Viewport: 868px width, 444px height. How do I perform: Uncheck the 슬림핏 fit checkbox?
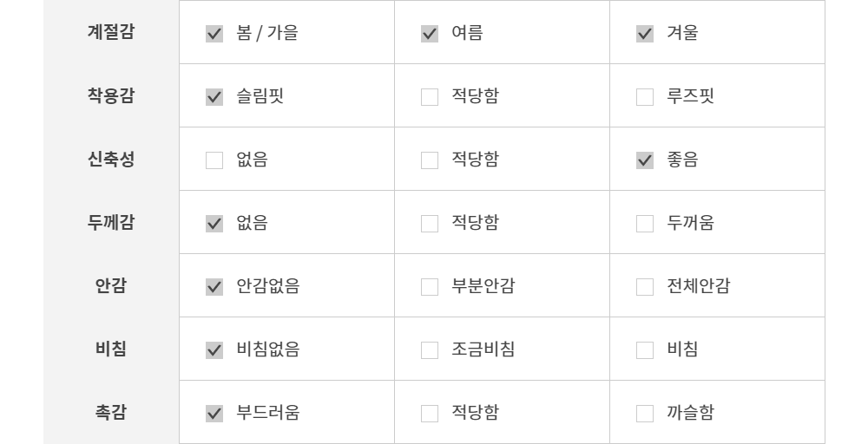pos(214,97)
